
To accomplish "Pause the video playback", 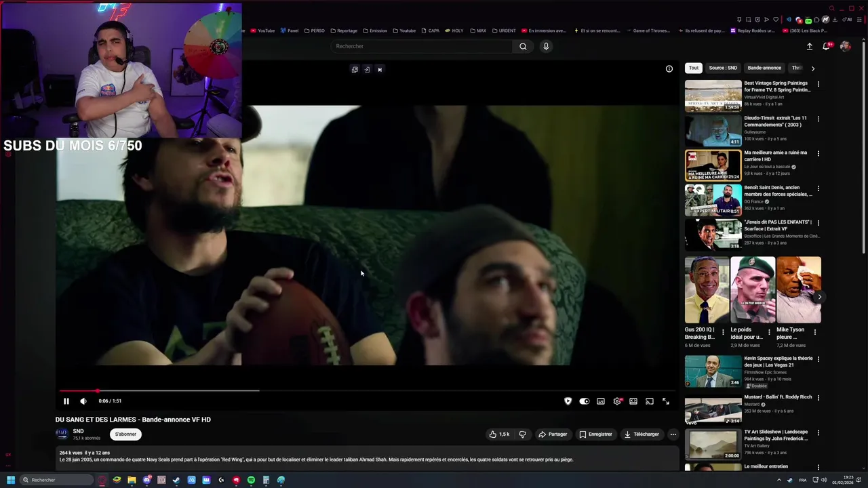I will click(x=66, y=401).
